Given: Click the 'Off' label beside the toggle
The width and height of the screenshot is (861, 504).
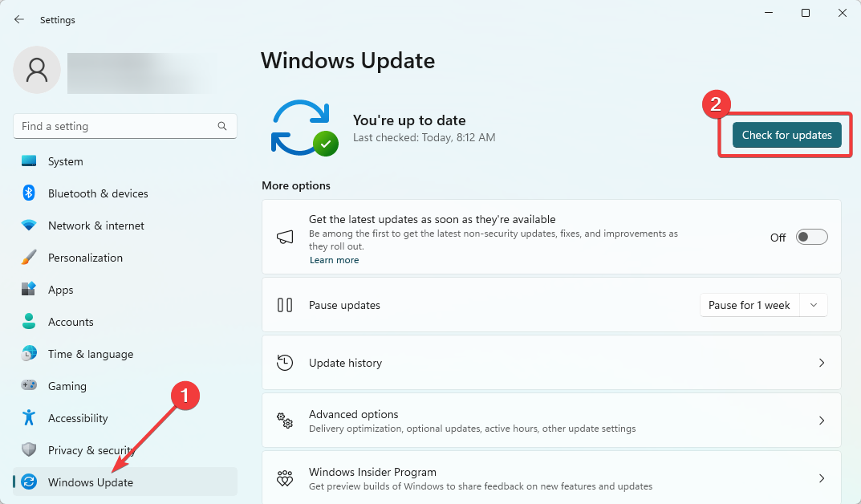Looking at the screenshot, I should pyautogui.click(x=778, y=238).
